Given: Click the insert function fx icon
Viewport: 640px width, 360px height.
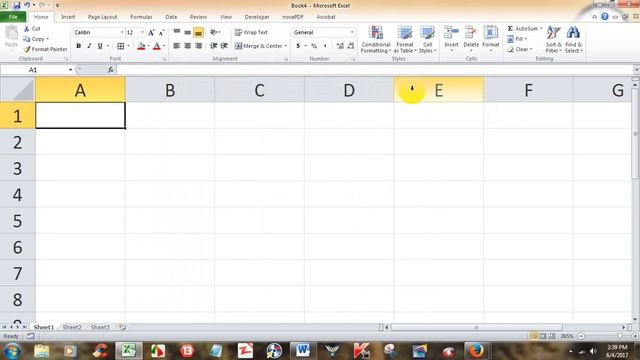Looking at the screenshot, I should (111, 70).
